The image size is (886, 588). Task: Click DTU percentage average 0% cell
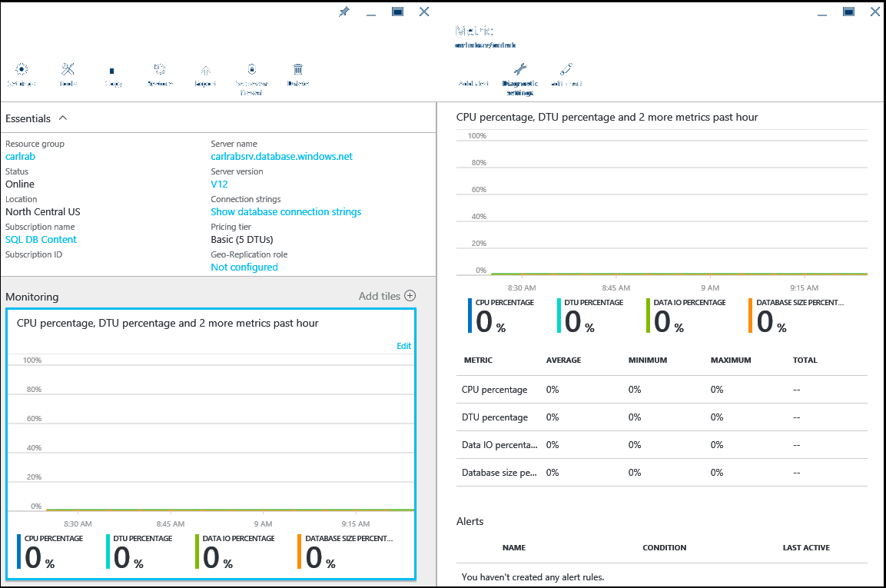tap(552, 417)
